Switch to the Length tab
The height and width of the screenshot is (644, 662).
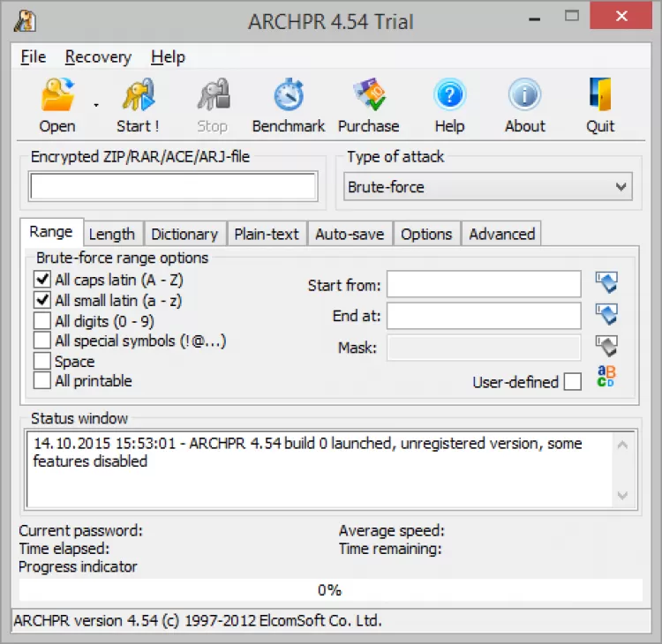click(x=112, y=234)
